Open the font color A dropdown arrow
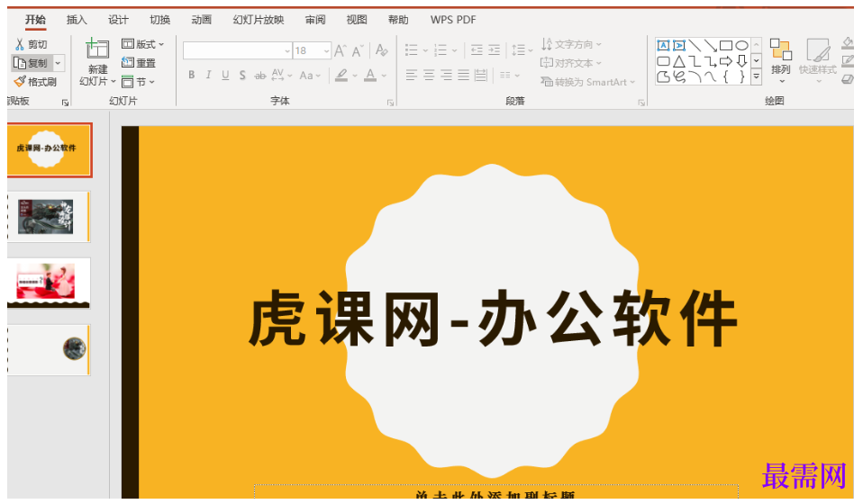Image resolution: width=863 pixels, height=504 pixels. [384, 76]
